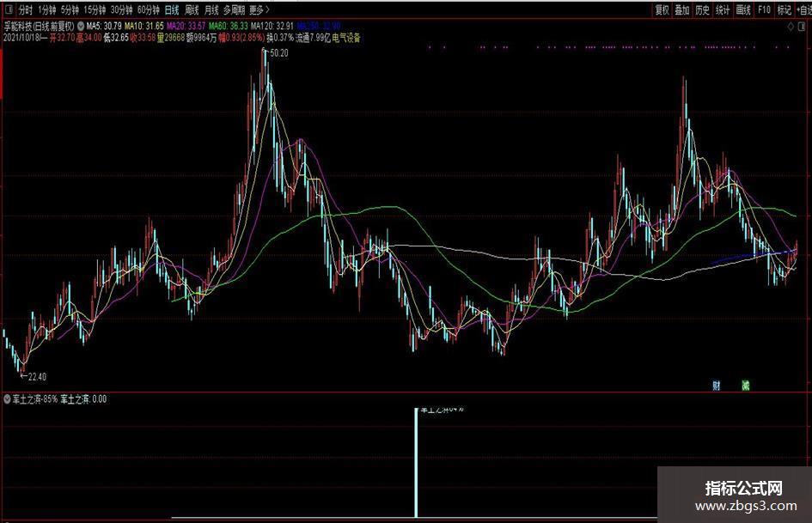Image resolution: width=812 pixels, height=523 pixels.
Task: Click the MA120: 32.91 label
Action: click(x=272, y=26)
